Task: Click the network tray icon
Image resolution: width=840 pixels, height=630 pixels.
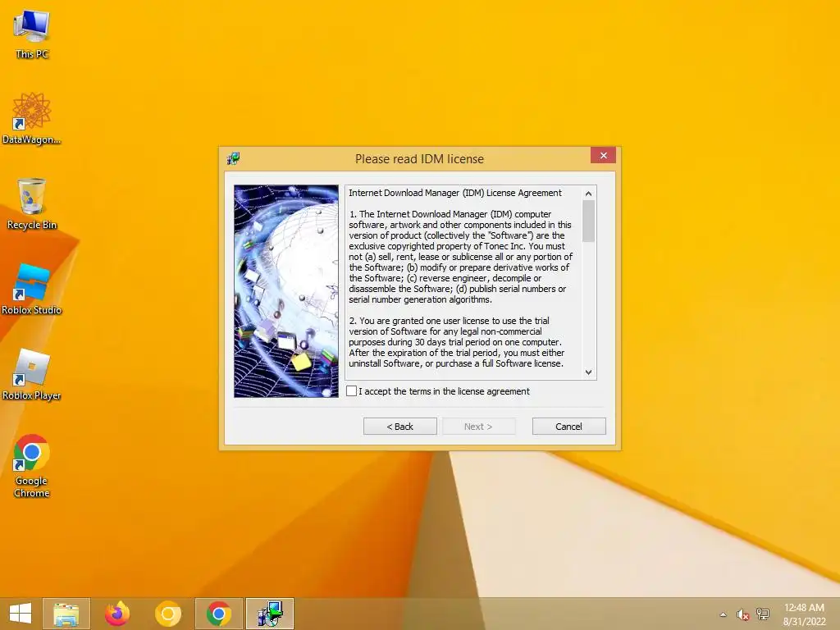Action: click(x=762, y=614)
